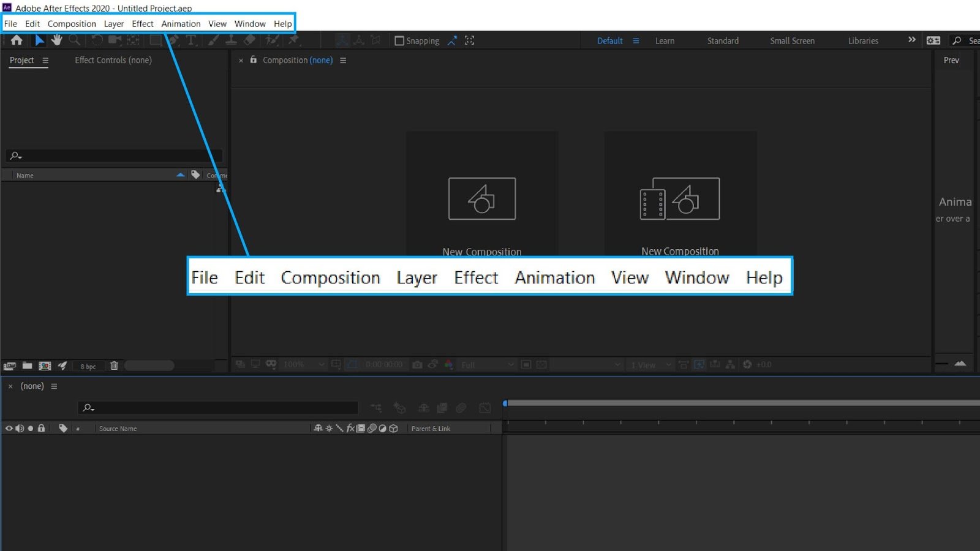Select the Rotation tool

point(97,40)
